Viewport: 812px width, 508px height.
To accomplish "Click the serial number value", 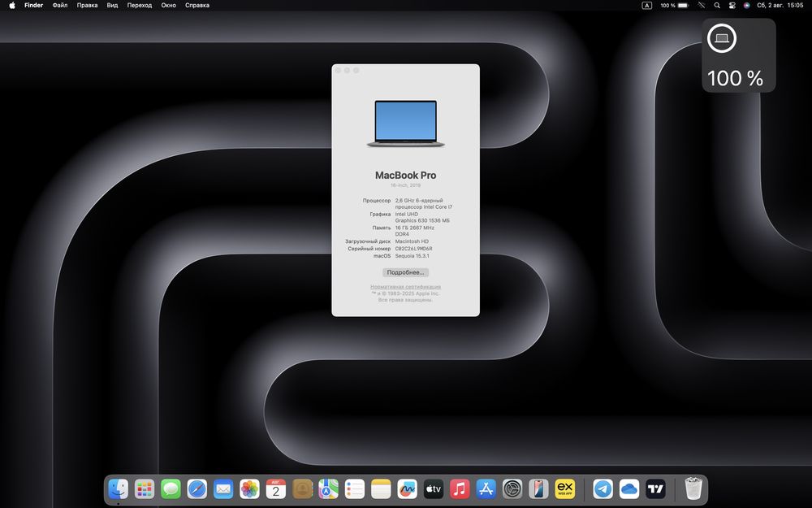I will click(x=414, y=248).
